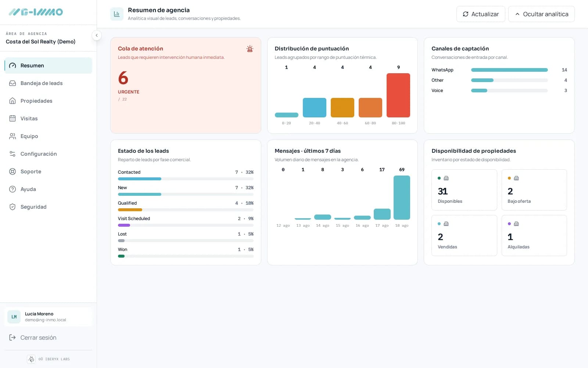Click the Visit Scheduled status row
This screenshot has height=368, width=588.
tap(186, 222)
